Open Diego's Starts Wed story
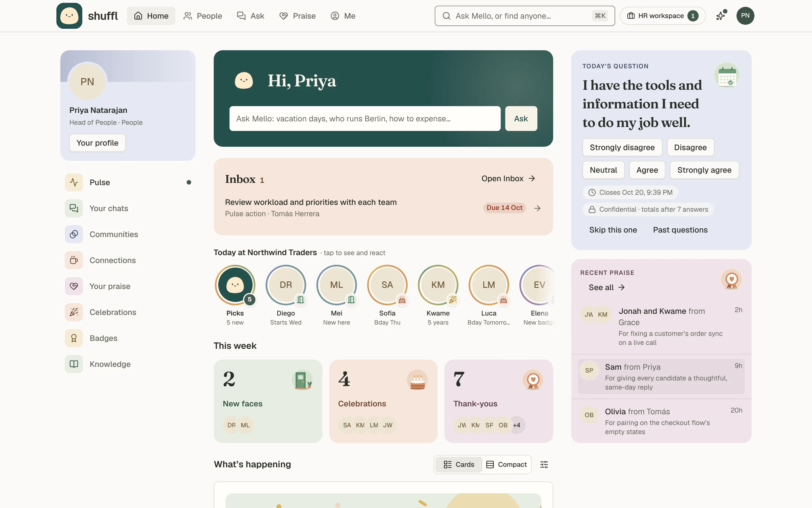 (x=286, y=296)
